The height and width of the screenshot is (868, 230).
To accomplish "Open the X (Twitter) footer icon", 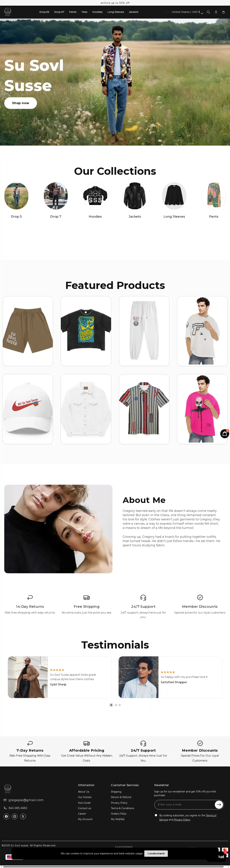I will (23, 816).
